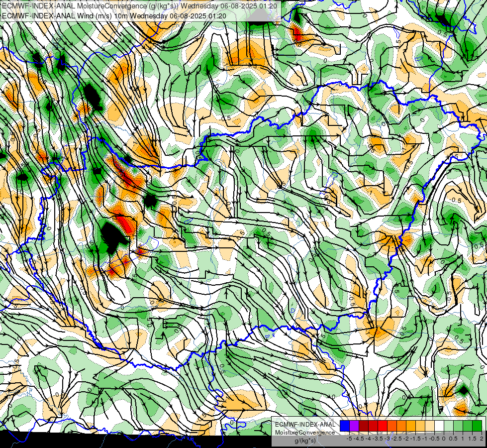Click the blue legend swatch left of -5
This screenshot has height=448, width=487.
click(x=345, y=426)
